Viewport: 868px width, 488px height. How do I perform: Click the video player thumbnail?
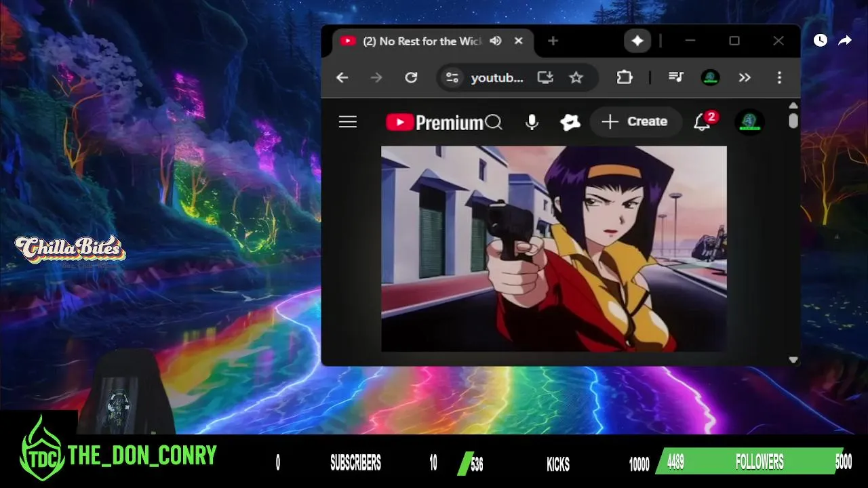tap(554, 249)
